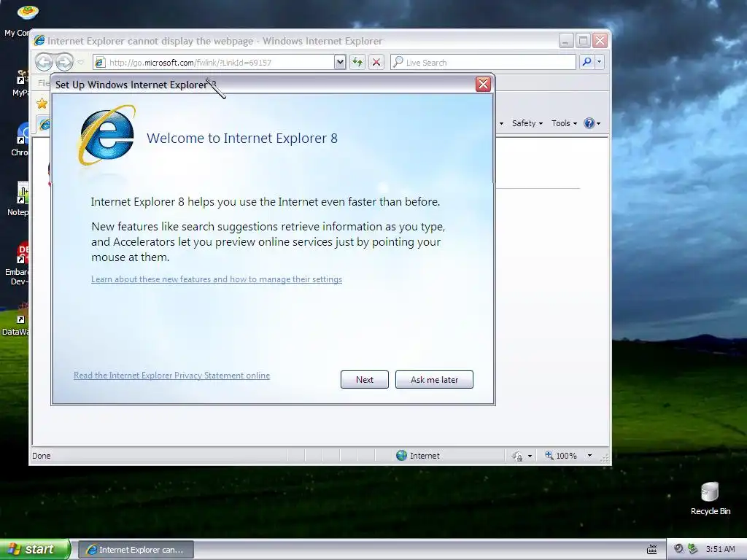Open the zoom level dropdown arrow
The width and height of the screenshot is (747, 560).
tap(589, 456)
